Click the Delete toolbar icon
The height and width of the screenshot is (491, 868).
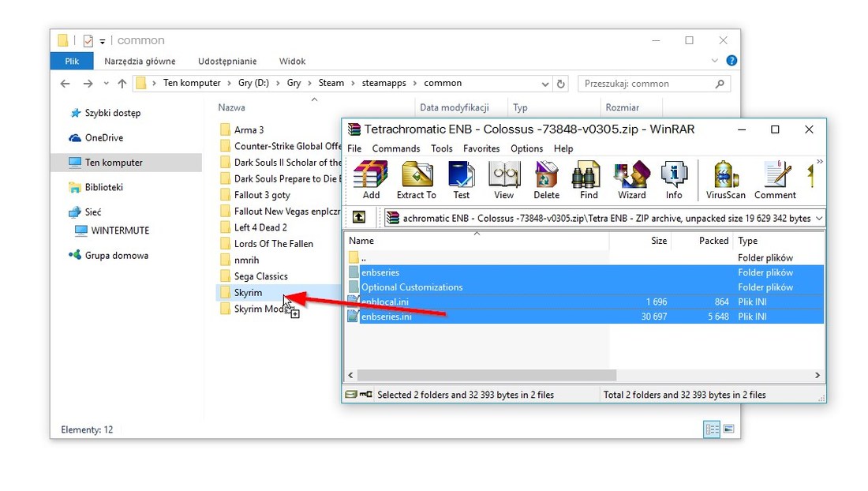[x=546, y=180]
